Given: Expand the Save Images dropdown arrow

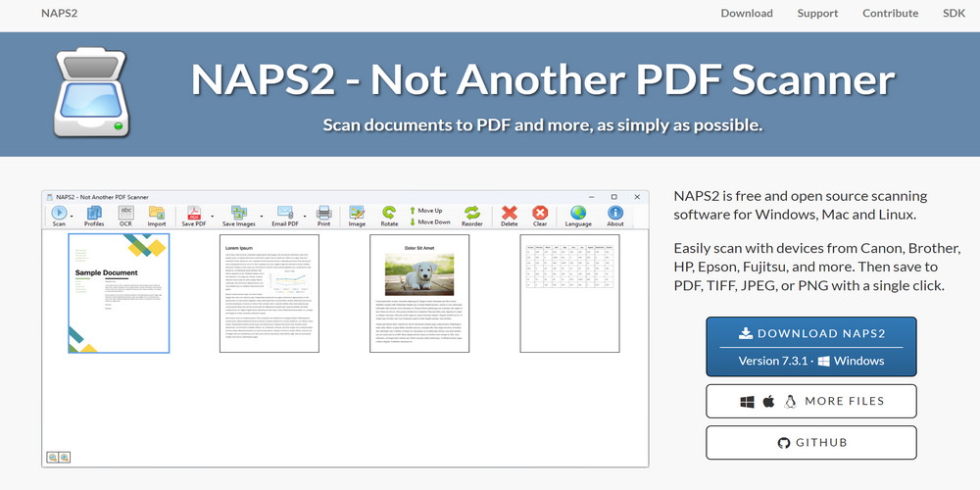Looking at the screenshot, I should (260, 217).
